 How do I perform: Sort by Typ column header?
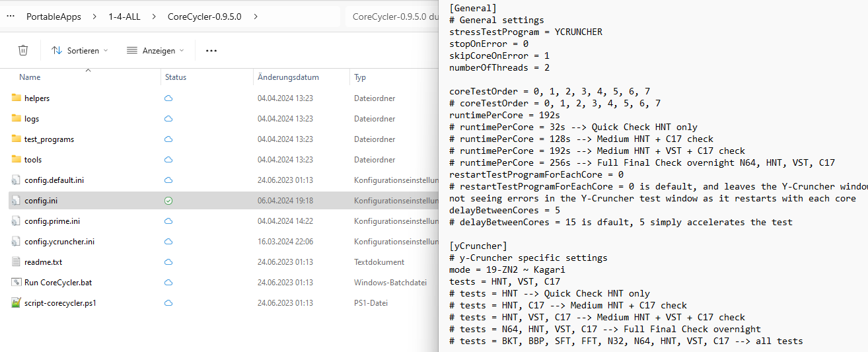(x=360, y=77)
